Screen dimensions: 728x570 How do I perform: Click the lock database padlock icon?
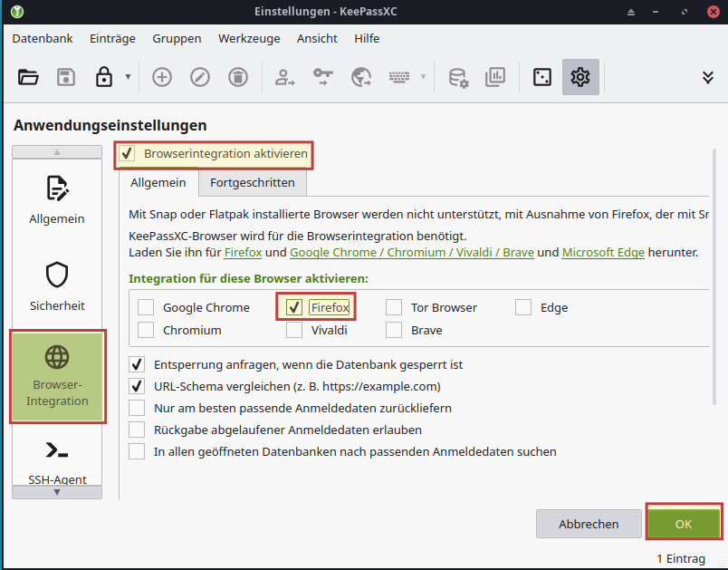click(x=103, y=77)
